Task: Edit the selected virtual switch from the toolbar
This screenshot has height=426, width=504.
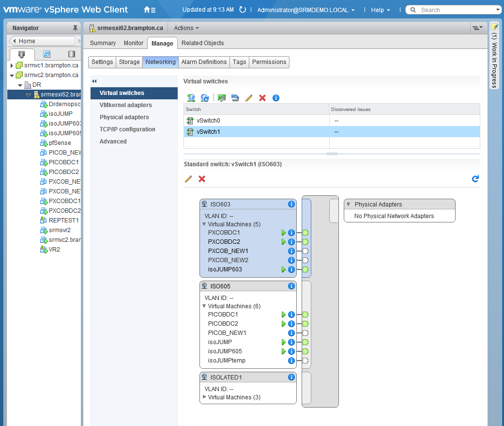Action: [x=249, y=98]
